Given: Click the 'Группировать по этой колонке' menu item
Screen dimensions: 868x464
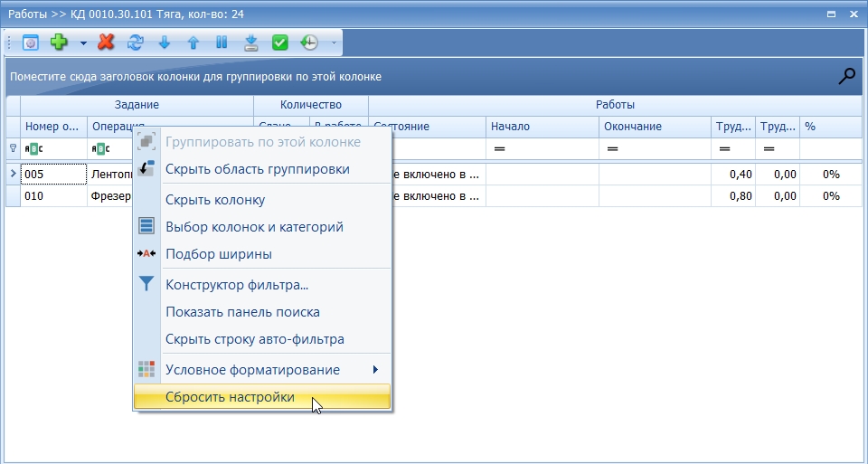Looking at the screenshot, I should coord(262,142).
